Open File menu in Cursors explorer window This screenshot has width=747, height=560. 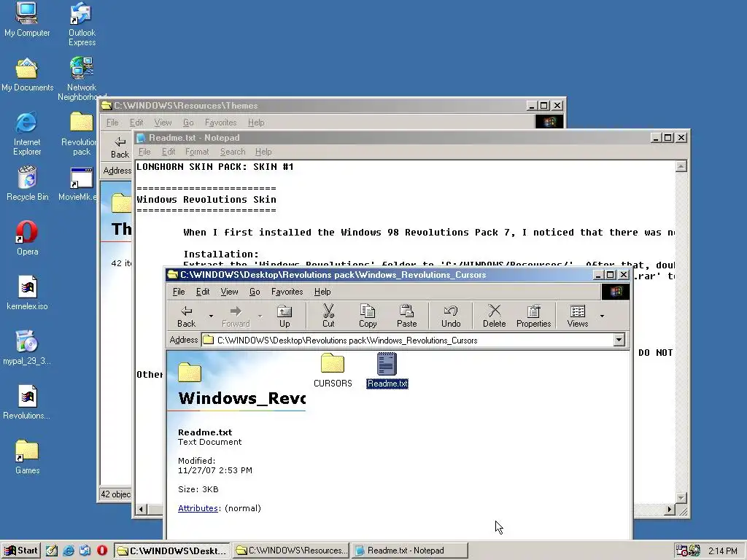(179, 292)
